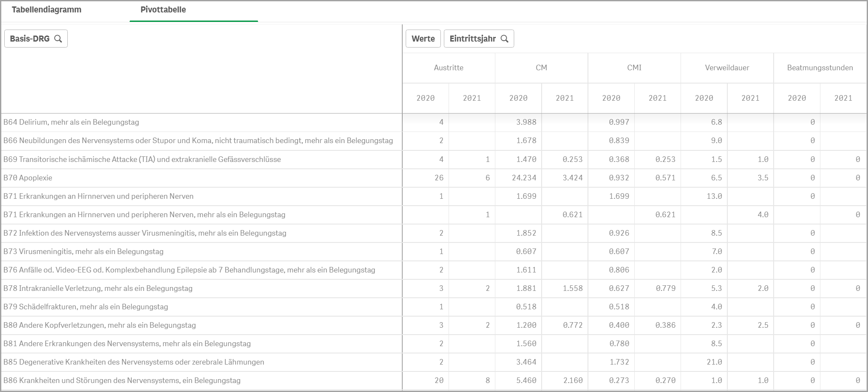Click the magnifier icon in Basis-DRG

58,39
